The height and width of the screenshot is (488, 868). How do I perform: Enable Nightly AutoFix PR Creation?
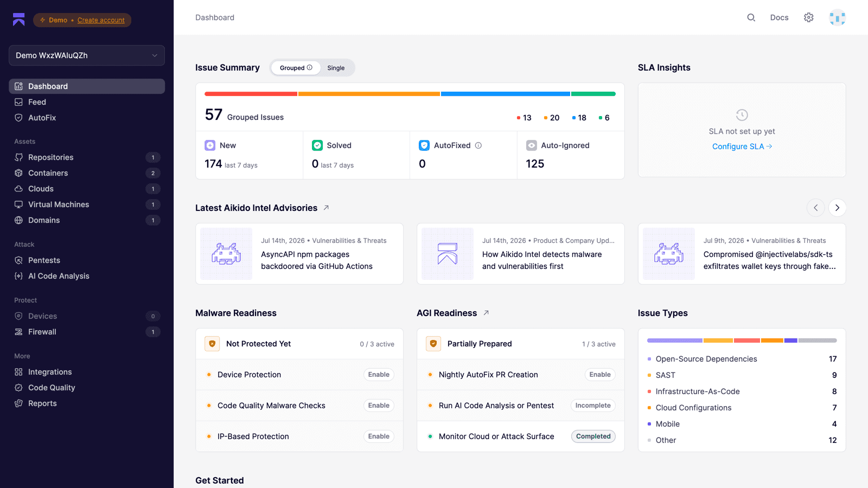point(600,375)
